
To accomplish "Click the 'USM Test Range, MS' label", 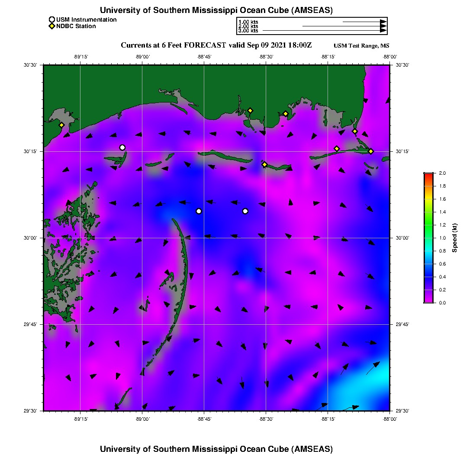I will pos(361,46).
